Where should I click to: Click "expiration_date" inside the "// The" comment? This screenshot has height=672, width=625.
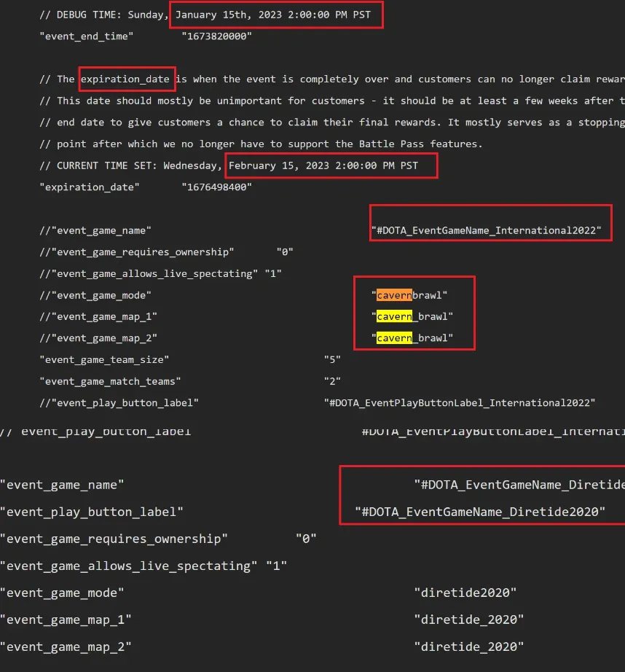pyautogui.click(x=125, y=79)
